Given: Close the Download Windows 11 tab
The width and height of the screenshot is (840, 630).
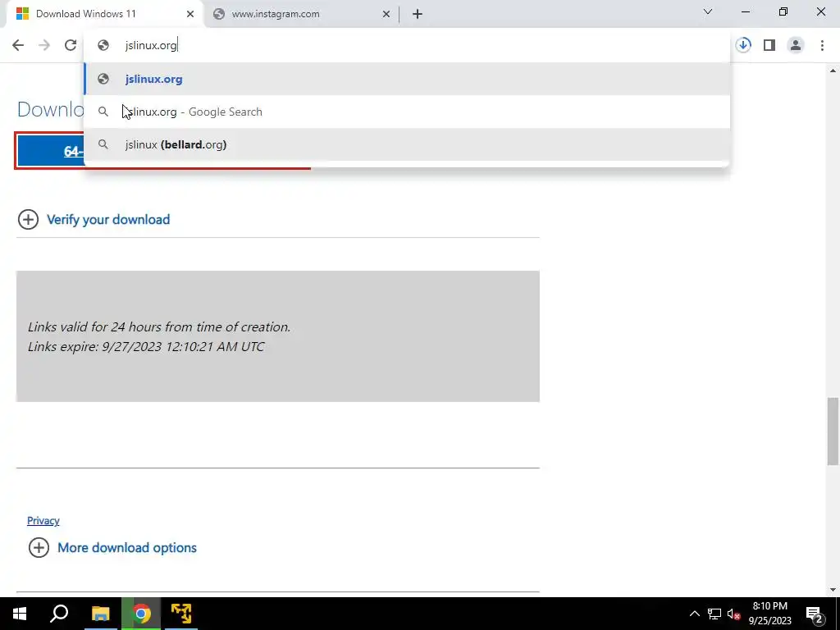Looking at the screenshot, I should coord(190,14).
